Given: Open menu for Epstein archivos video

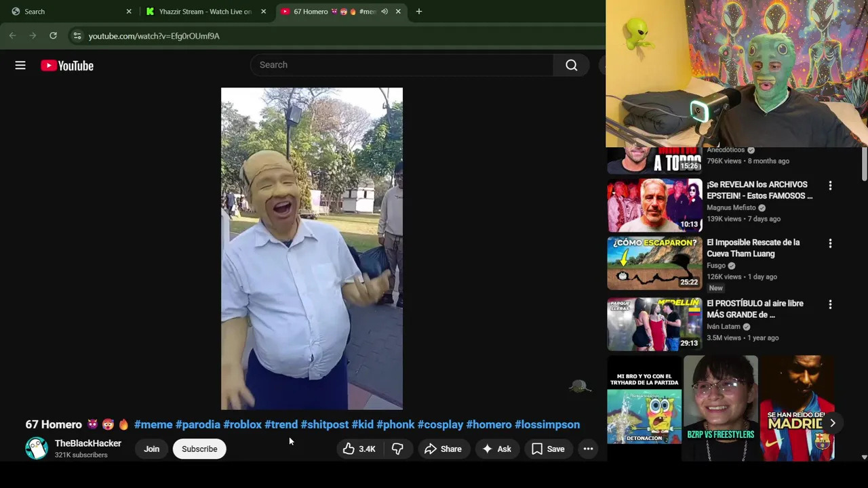Looking at the screenshot, I should [830, 185].
